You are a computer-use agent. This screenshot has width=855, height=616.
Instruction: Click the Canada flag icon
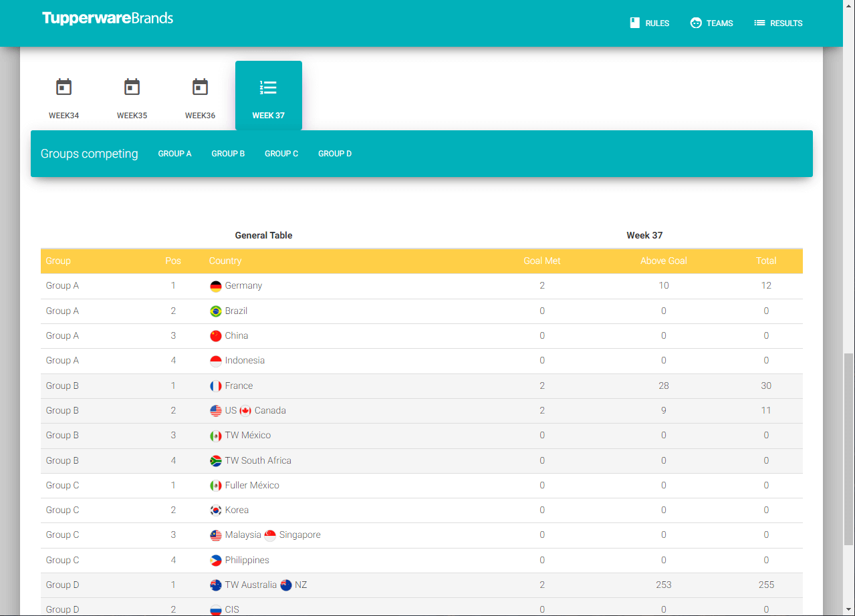tap(245, 411)
